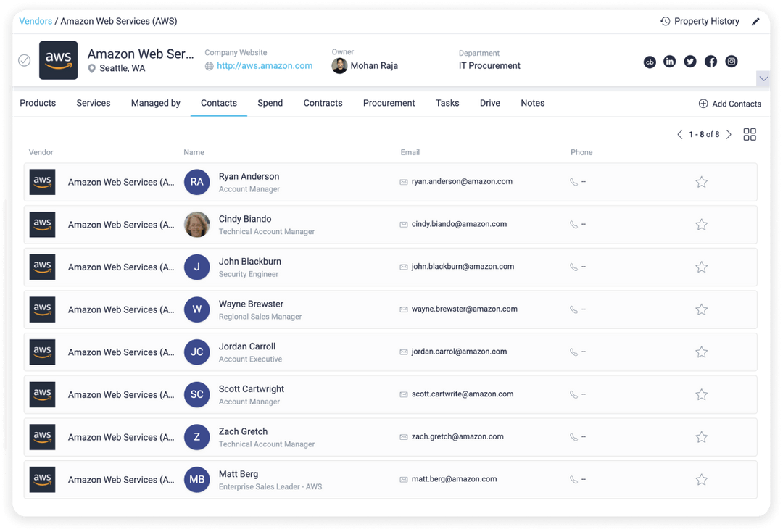The height and width of the screenshot is (532, 783).
Task: Open the Twitter social icon
Action: click(x=690, y=62)
